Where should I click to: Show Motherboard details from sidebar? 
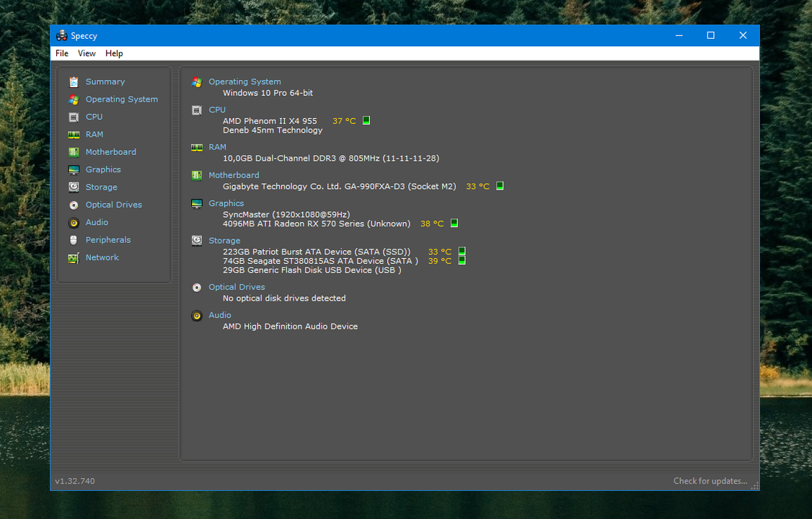click(x=111, y=152)
